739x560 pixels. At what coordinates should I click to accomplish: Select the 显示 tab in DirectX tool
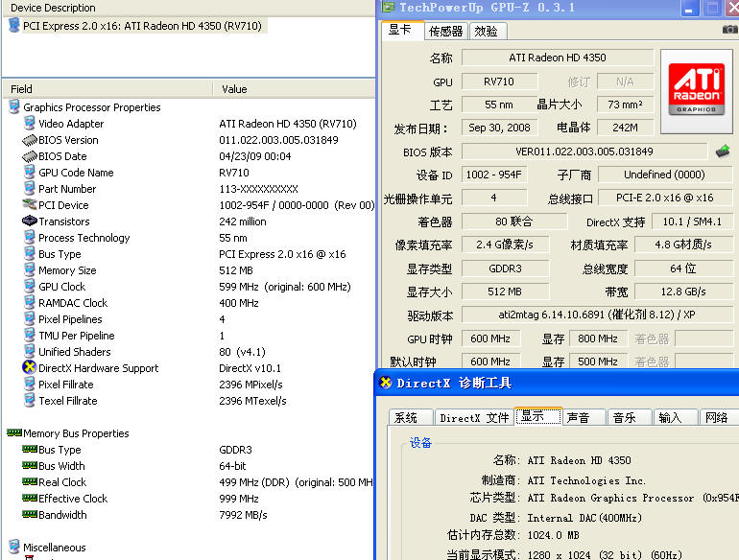(x=538, y=416)
